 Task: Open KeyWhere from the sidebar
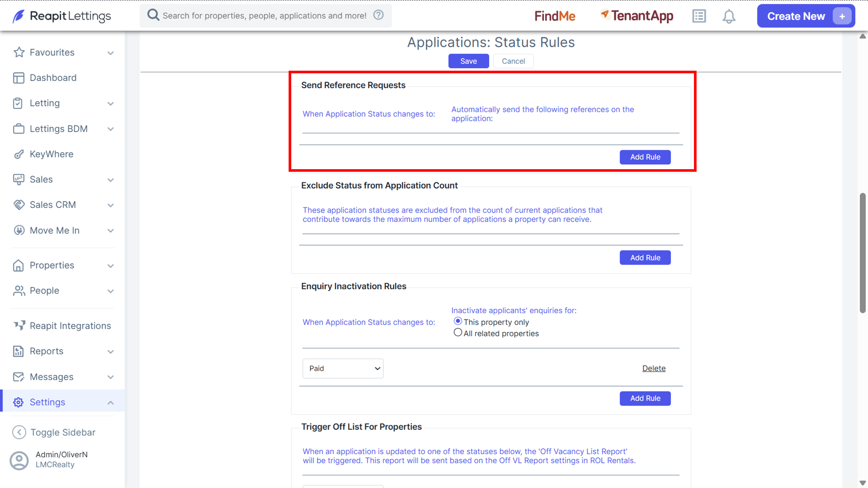52,154
